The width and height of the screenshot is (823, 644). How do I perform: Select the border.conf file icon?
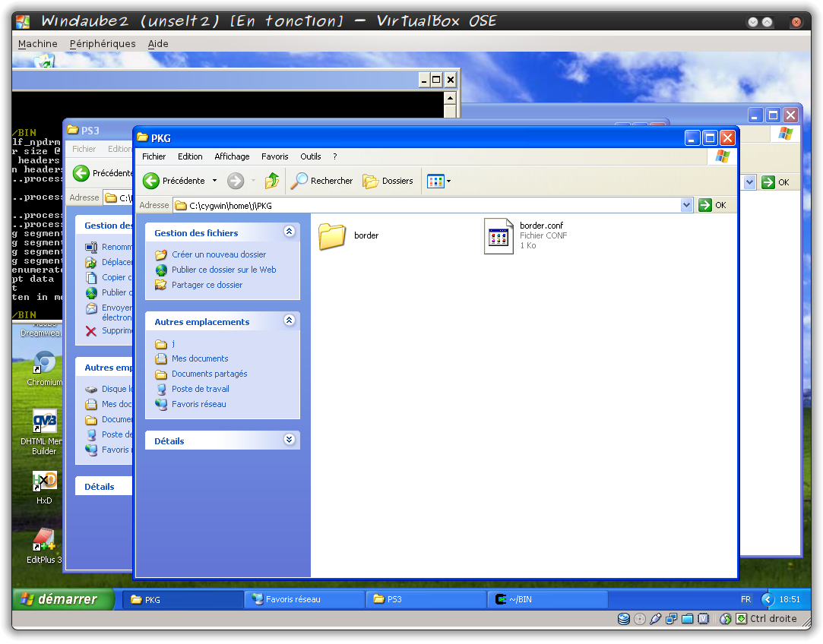[499, 235]
